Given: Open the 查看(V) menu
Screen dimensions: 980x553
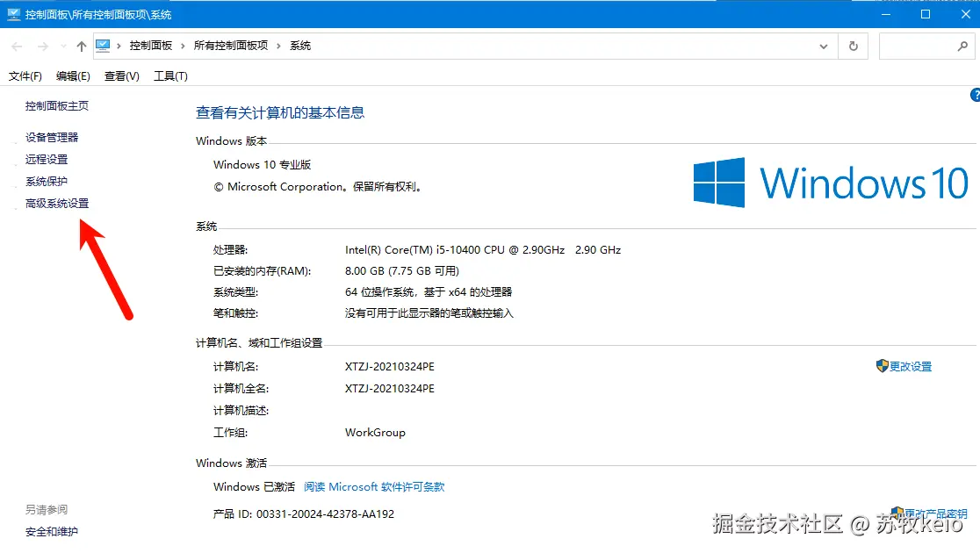Looking at the screenshot, I should [x=122, y=76].
